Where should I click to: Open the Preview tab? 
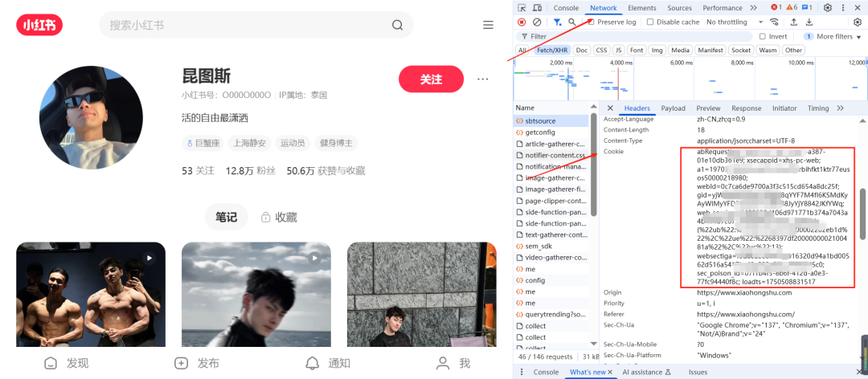pyautogui.click(x=708, y=108)
